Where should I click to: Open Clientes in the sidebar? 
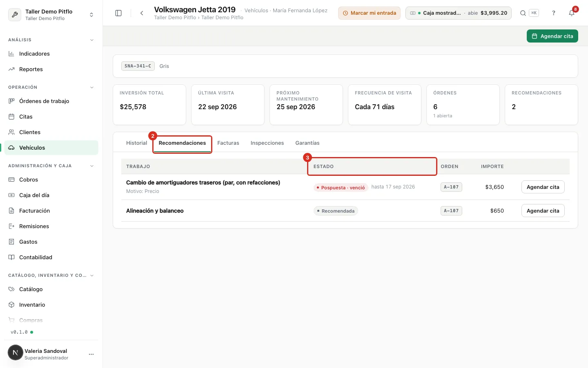51,132
